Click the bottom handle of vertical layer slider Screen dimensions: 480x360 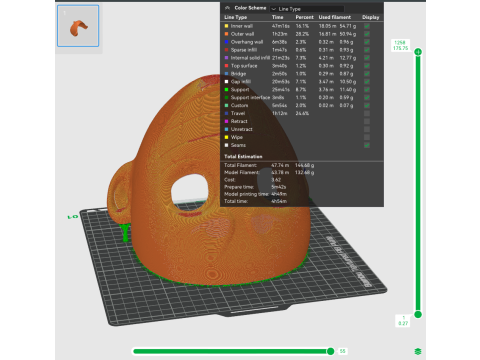click(418, 314)
